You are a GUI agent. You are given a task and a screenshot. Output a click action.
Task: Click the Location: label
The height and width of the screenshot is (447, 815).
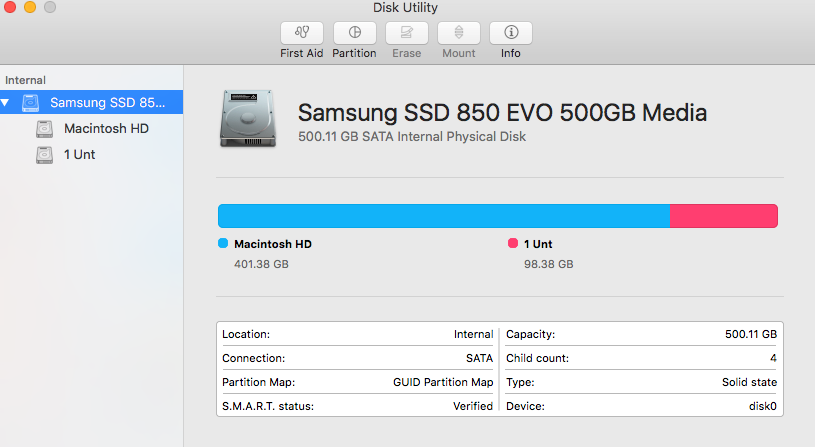click(246, 334)
